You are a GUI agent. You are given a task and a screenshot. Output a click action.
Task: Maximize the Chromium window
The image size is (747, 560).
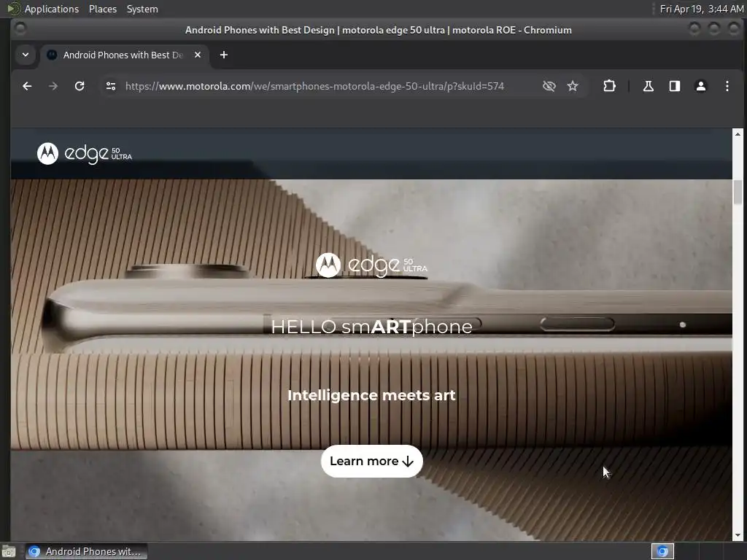pyautogui.click(x=713, y=29)
